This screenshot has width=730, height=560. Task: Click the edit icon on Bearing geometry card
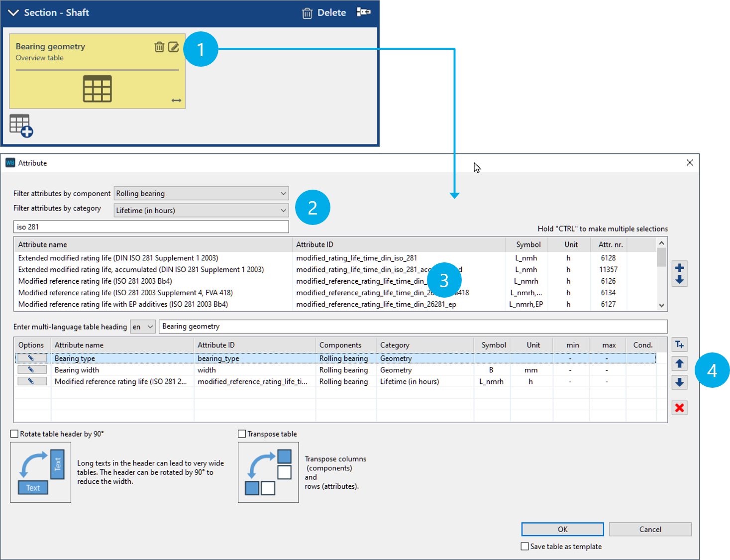pyautogui.click(x=173, y=47)
